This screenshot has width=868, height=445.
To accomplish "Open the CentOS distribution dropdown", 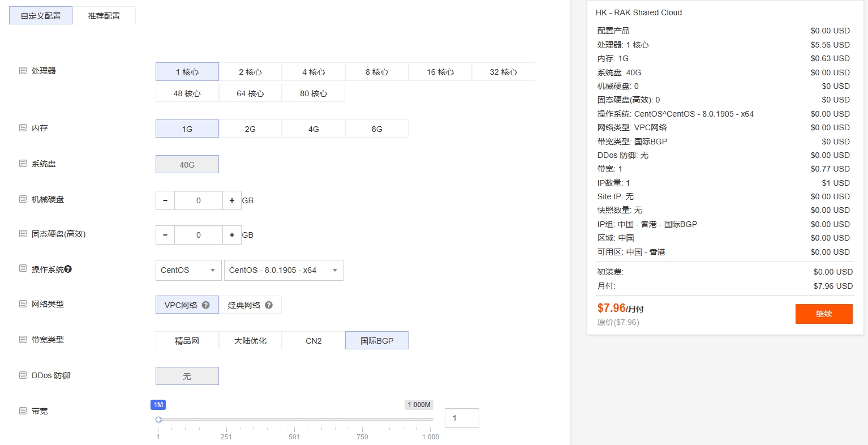I will (188, 270).
